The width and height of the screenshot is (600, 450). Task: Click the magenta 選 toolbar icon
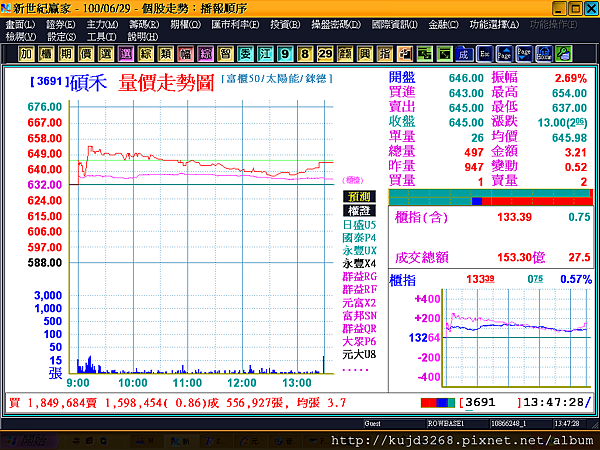(x=126, y=54)
